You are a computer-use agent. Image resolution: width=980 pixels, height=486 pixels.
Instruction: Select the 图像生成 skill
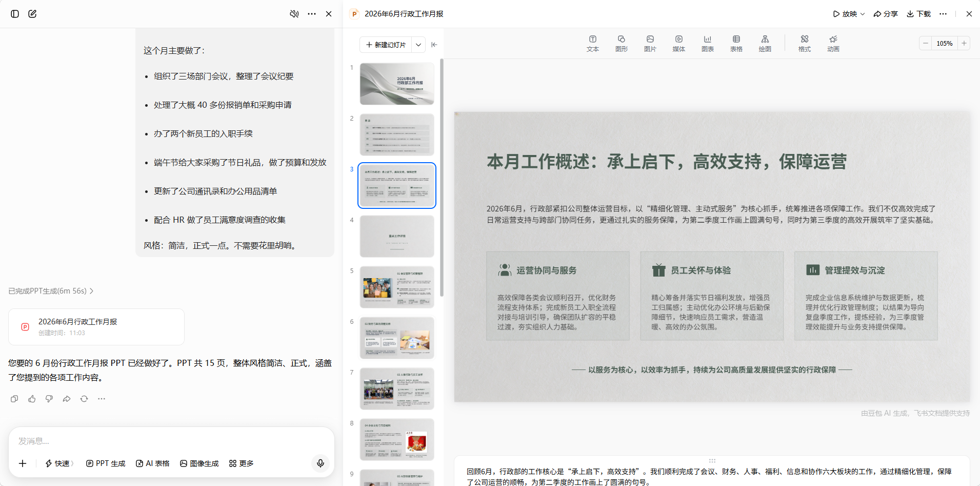(x=199, y=463)
